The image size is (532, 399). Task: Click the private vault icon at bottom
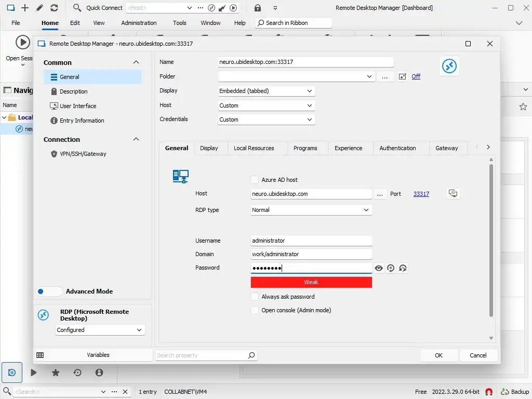coord(99,373)
